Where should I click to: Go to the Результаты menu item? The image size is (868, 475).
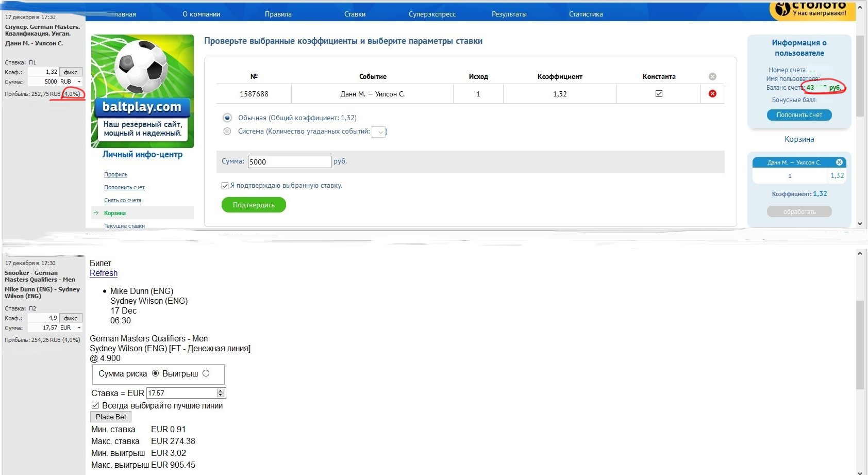point(509,14)
